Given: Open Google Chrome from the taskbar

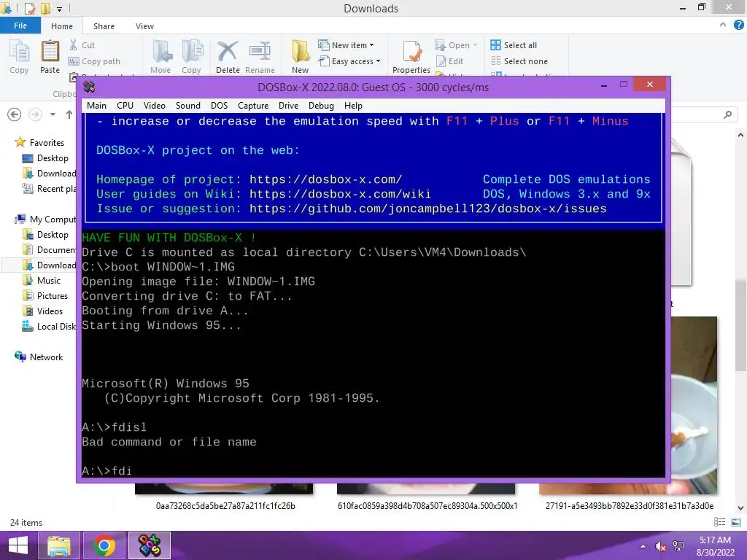Looking at the screenshot, I should click(x=104, y=545).
